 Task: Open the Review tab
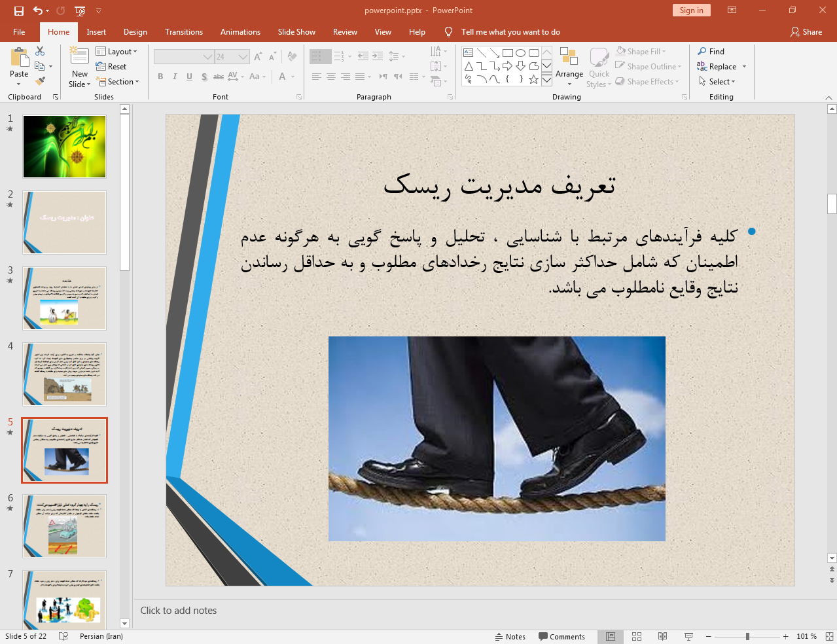(x=345, y=31)
